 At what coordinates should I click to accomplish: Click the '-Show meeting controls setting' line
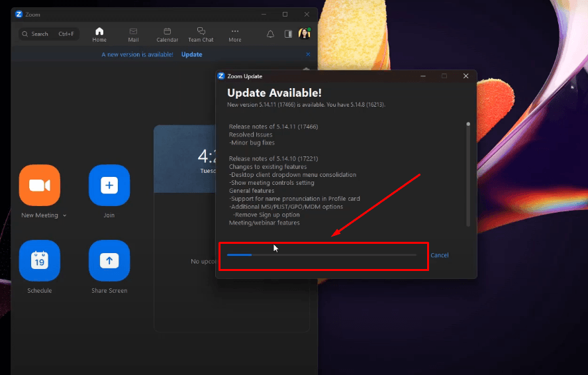271,183
